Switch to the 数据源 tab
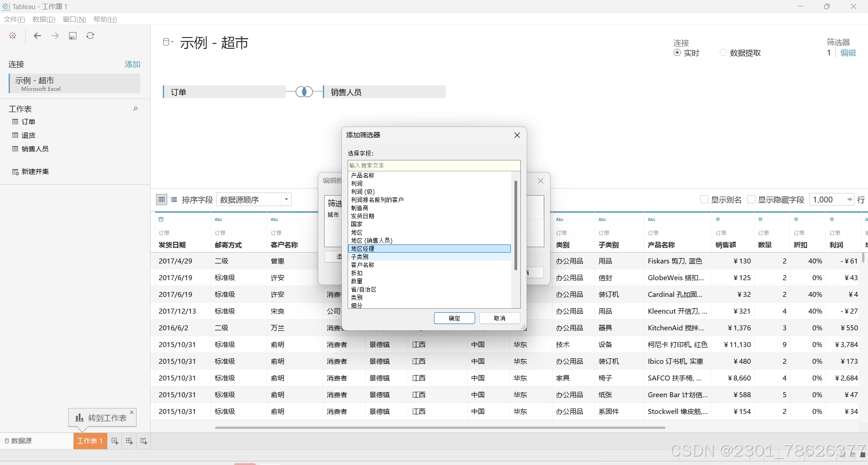Image resolution: width=868 pixels, height=465 pixels. 22,441
